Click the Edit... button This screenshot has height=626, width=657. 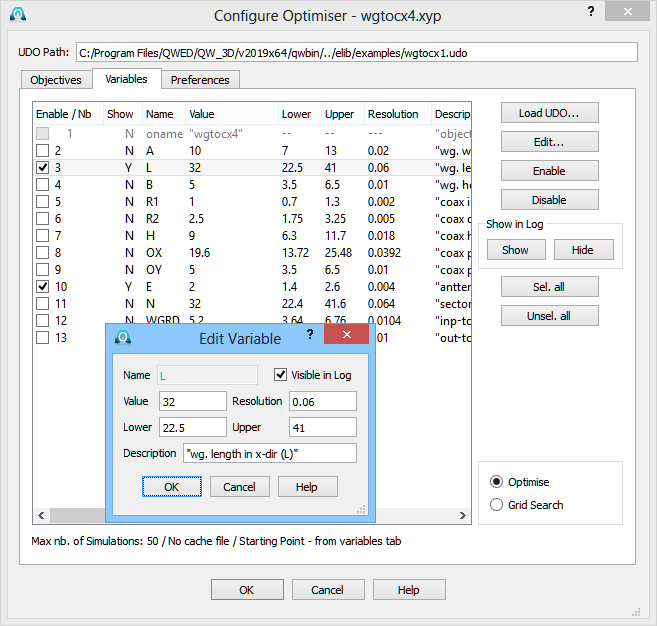click(549, 142)
